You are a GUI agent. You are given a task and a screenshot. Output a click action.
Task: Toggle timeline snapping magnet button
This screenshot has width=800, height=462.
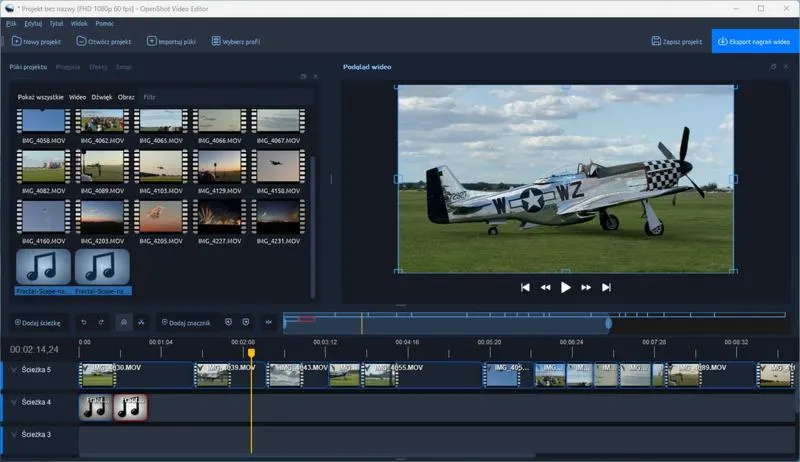coord(123,322)
